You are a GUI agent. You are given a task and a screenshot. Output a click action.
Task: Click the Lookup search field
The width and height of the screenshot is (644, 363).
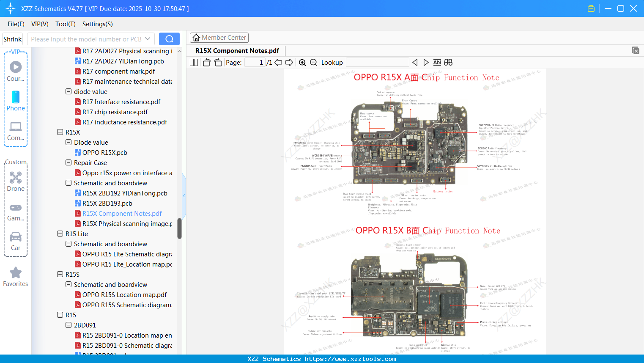point(378,63)
